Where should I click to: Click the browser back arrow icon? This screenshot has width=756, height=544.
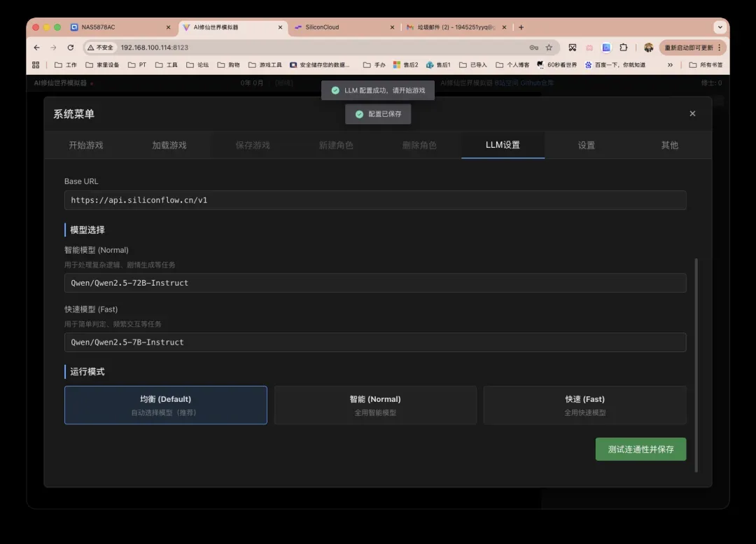coord(37,48)
